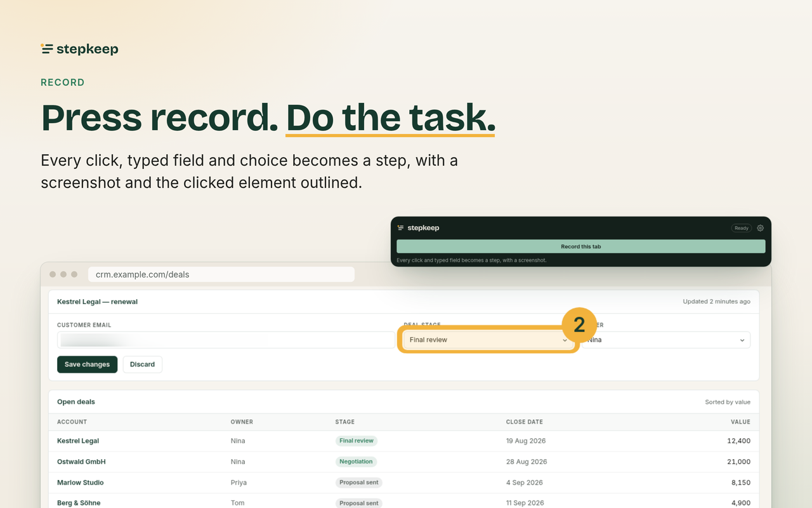Click the VALUE column header
Screen dimensions: 812x508
pos(740,422)
